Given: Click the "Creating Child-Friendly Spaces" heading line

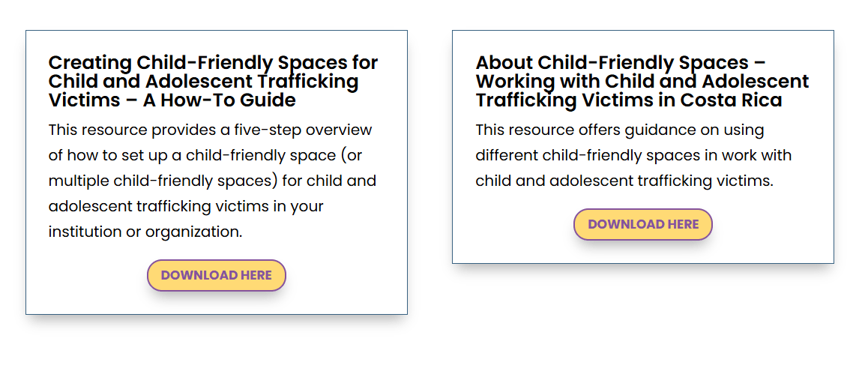Looking at the screenshot, I should click(213, 62).
